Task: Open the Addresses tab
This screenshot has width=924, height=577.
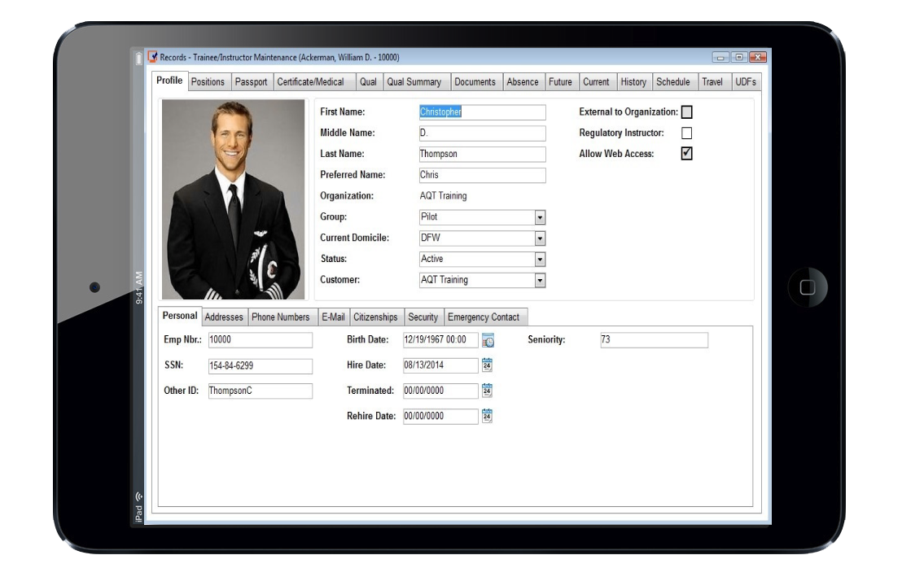Action: tap(224, 317)
